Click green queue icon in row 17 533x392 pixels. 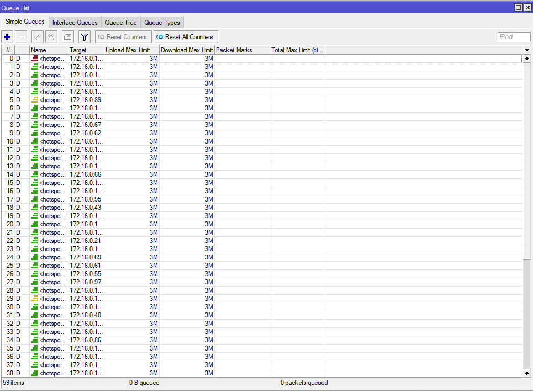(34, 199)
